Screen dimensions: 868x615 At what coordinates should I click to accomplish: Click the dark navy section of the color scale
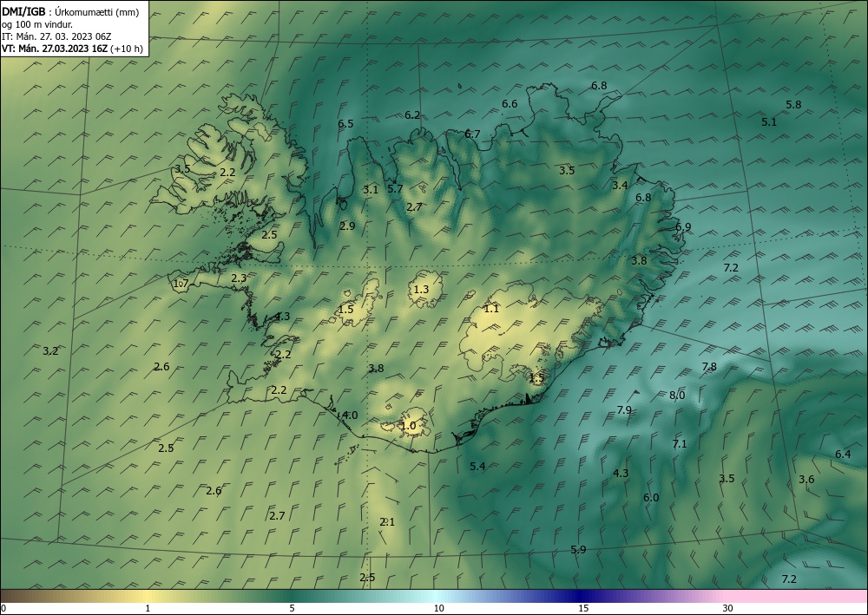click(582, 596)
